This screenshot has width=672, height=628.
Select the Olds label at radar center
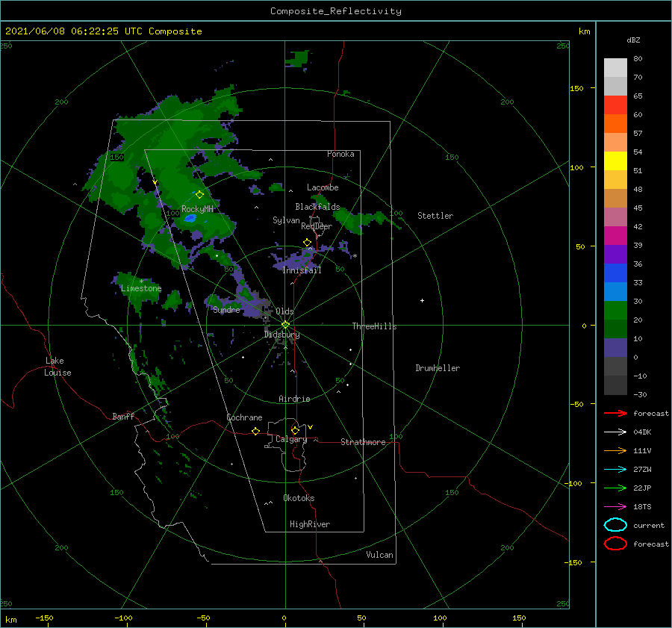click(284, 311)
